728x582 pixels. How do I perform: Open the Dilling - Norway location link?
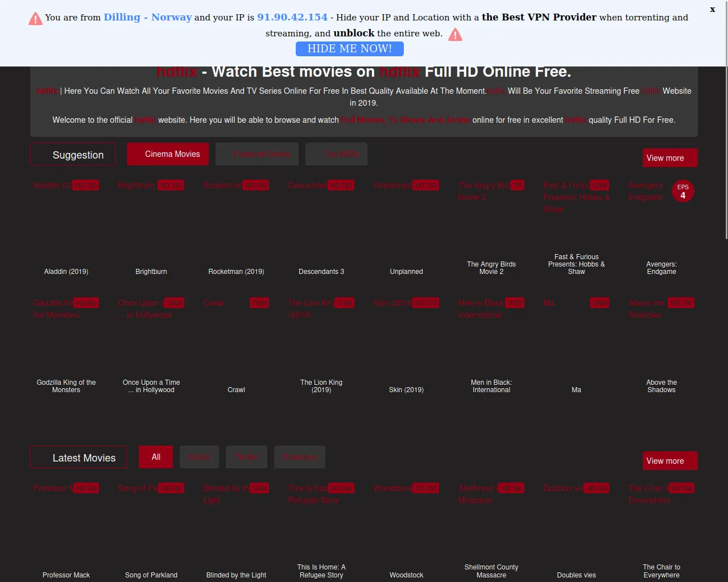tap(148, 17)
